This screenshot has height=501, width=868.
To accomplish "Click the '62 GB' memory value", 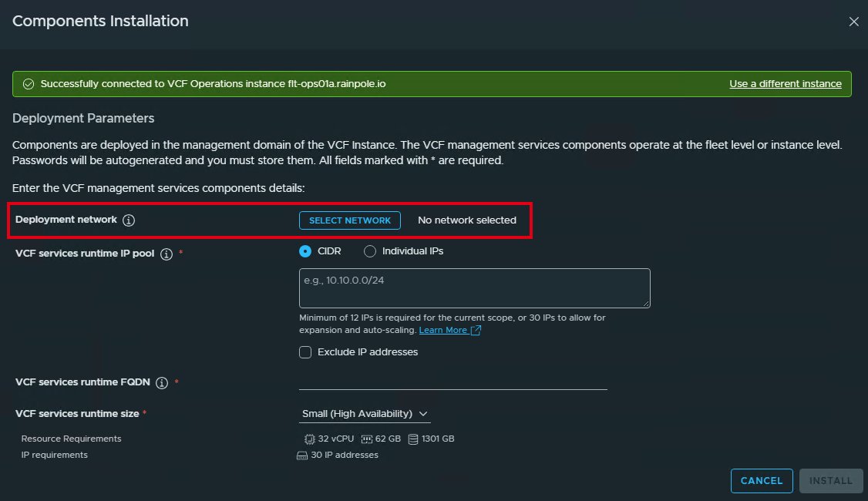I will click(388, 439).
